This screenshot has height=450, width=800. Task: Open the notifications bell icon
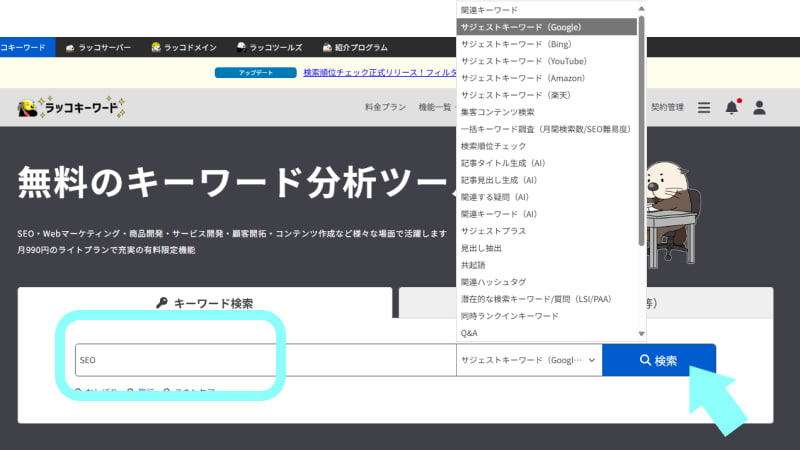click(x=732, y=107)
